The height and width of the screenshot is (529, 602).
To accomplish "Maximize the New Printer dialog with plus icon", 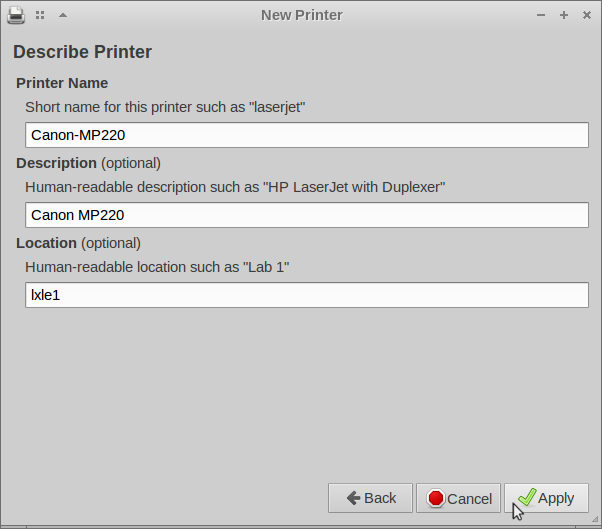I will click(x=564, y=15).
